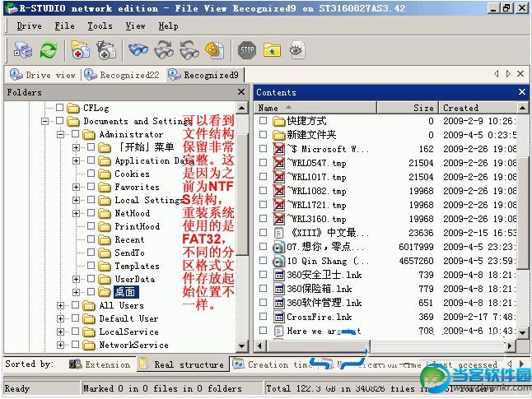Mark the CrossFire.lnk checkbox
The width and height of the screenshot is (532, 399).
(x=263, y=316)
